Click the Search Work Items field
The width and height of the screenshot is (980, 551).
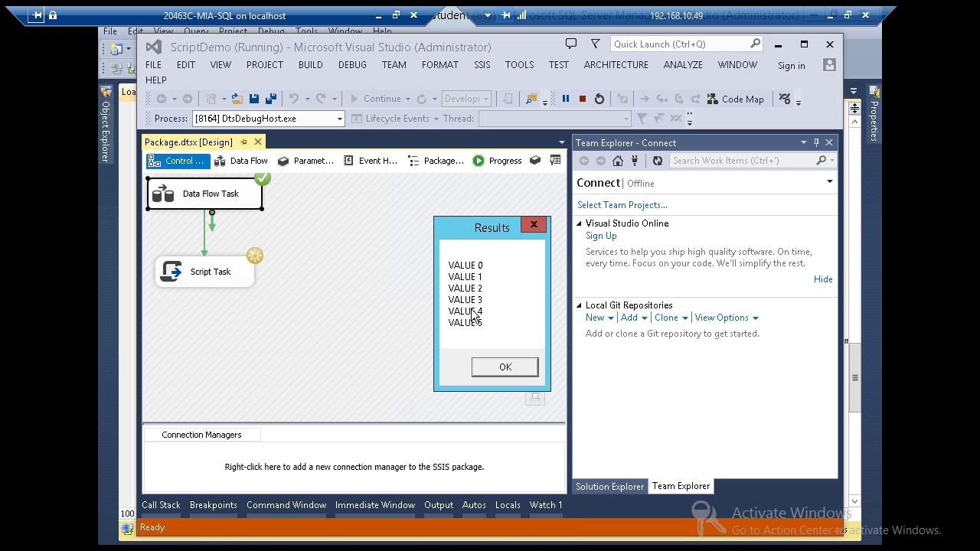[753, 160]
